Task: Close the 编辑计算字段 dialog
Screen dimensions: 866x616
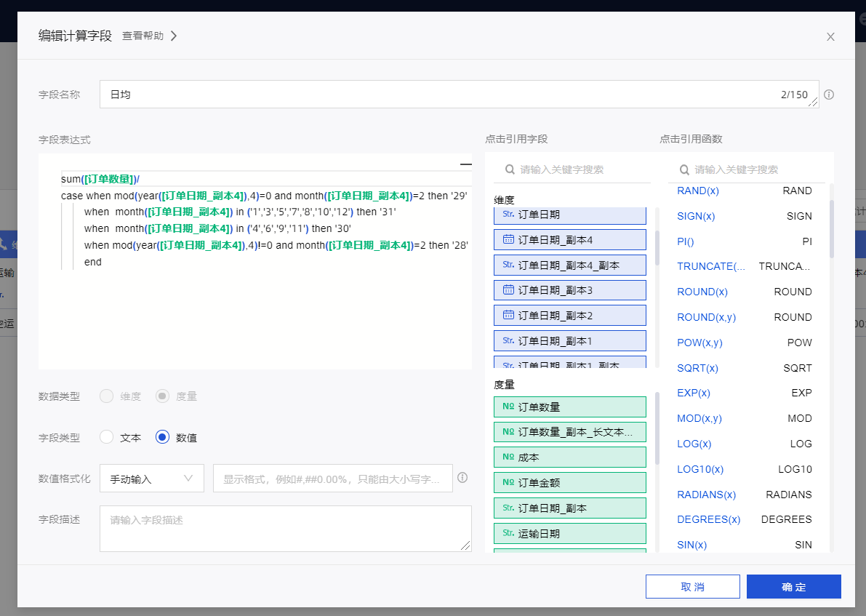Action: point(830,36)
